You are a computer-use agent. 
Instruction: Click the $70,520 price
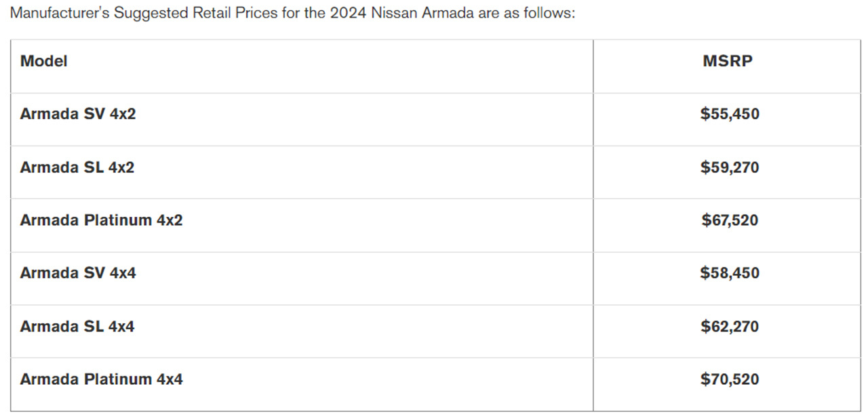[730, 379]
